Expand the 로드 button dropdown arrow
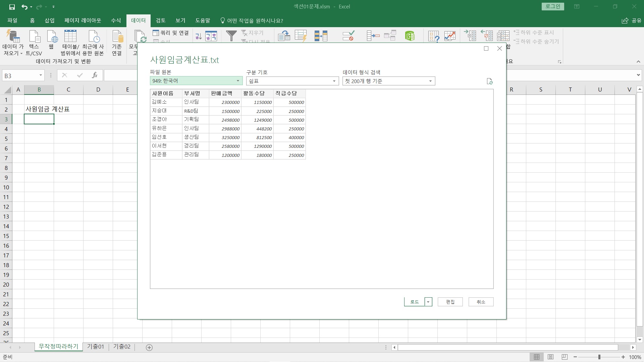This screenshot has width=644, height=362. coord(428,302)
